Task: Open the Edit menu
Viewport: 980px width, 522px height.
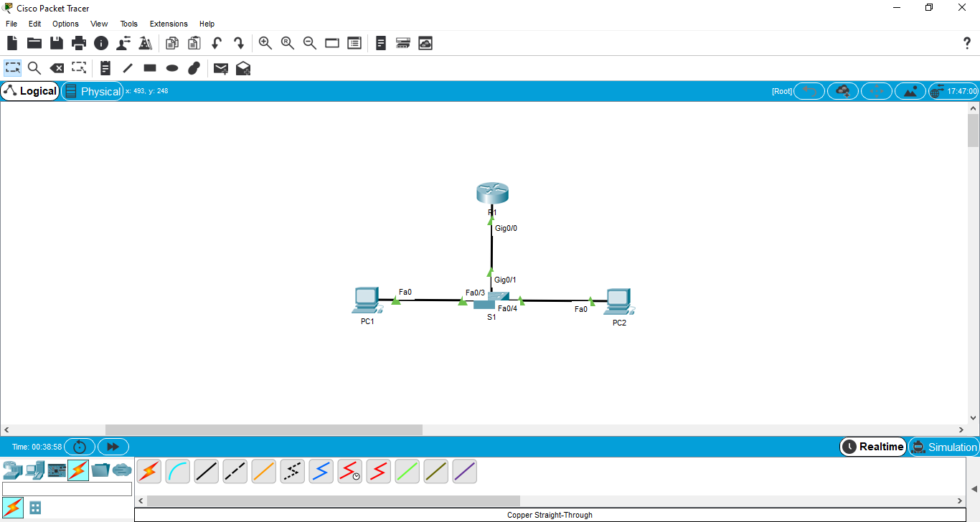Action: (34, 24)
